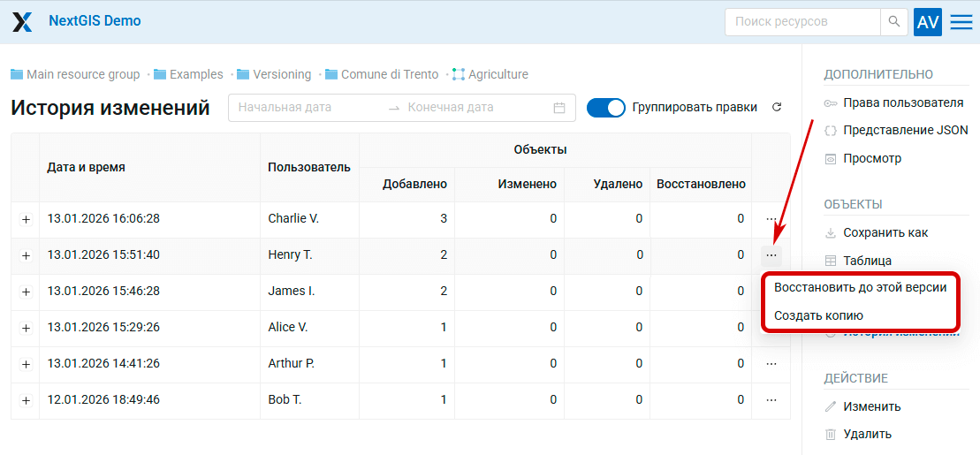Open actions menu for Charlie V. row
Screen dimensions: 980x455
(x=771, y=218)
